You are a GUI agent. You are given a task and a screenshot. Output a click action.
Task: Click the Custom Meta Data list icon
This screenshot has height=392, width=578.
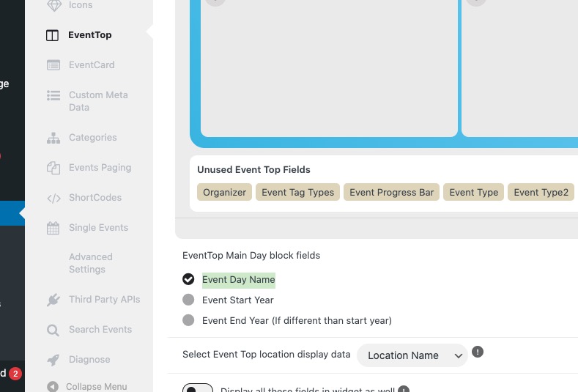(x=53, y=95)
